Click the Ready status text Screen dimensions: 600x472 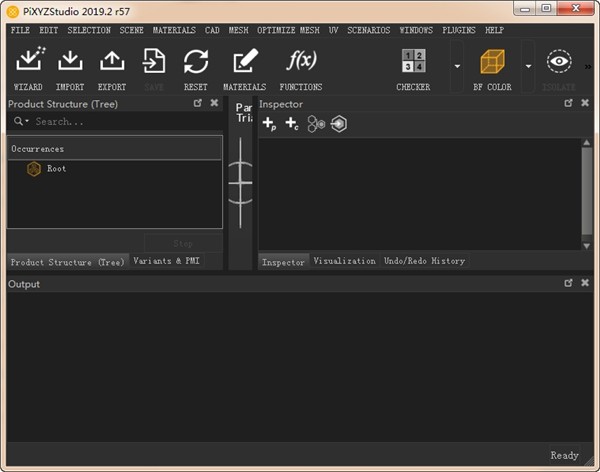564,455
